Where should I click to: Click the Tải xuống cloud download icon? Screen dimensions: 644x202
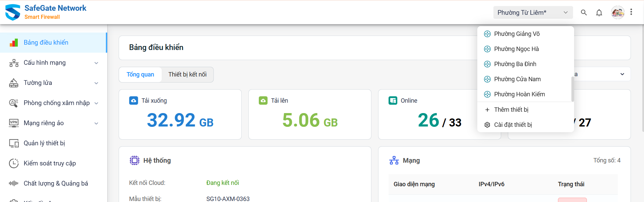[x=133, y=100]
